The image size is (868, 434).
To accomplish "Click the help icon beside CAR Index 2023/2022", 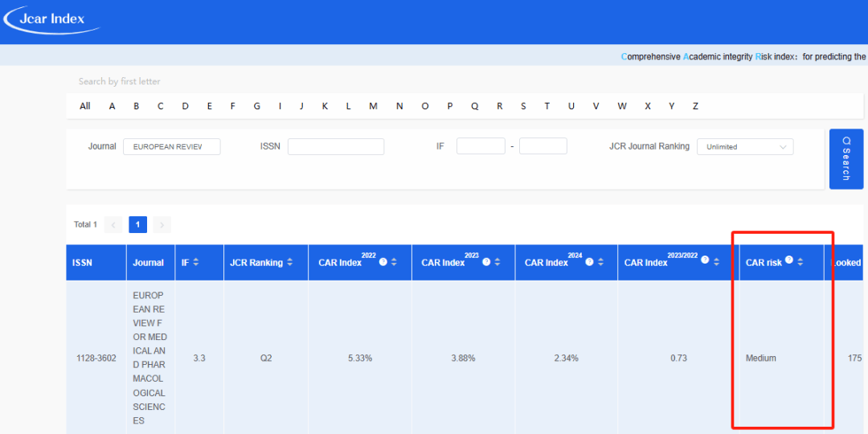I will pos(705,260).
